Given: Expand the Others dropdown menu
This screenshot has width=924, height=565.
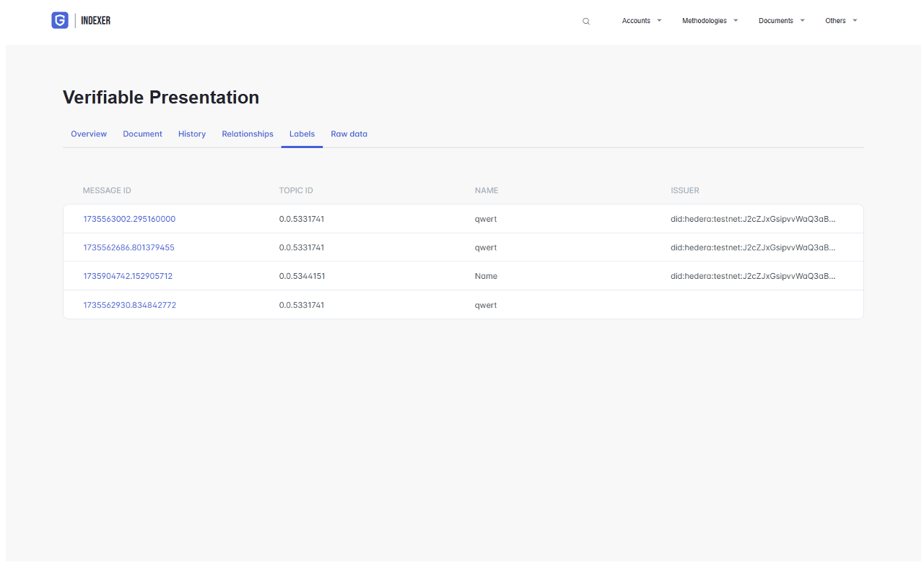Looking at the screenshot, I should (841, 21).
